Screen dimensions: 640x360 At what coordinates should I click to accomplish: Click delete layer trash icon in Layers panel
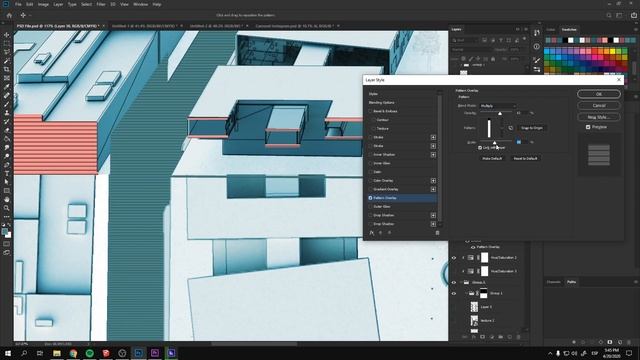point(518,337)
